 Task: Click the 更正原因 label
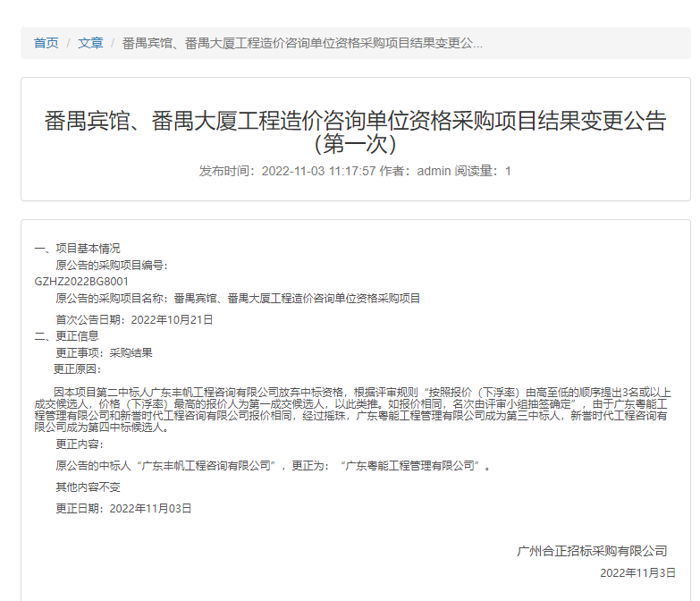(x=79, y=368)
